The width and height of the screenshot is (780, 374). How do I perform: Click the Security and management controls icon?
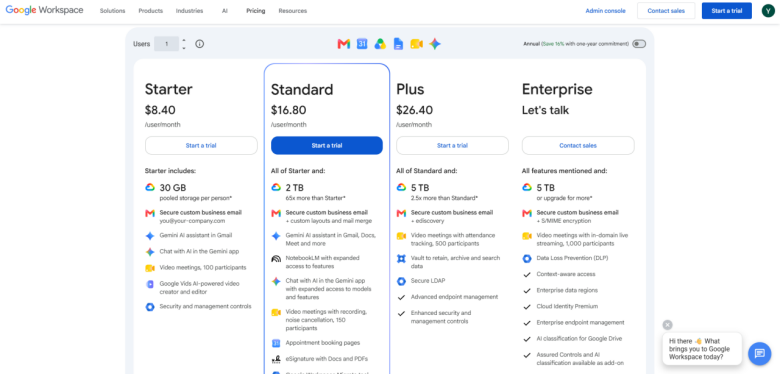[150, 307]
